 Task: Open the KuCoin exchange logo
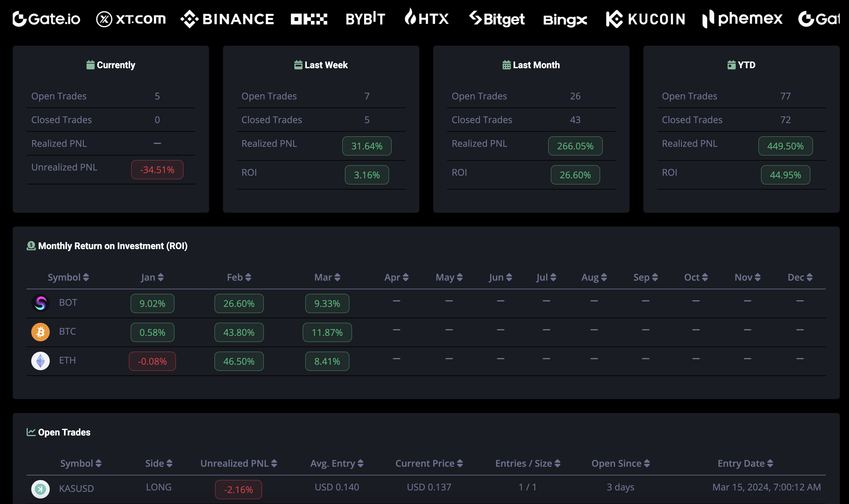[x=645, y=19]
